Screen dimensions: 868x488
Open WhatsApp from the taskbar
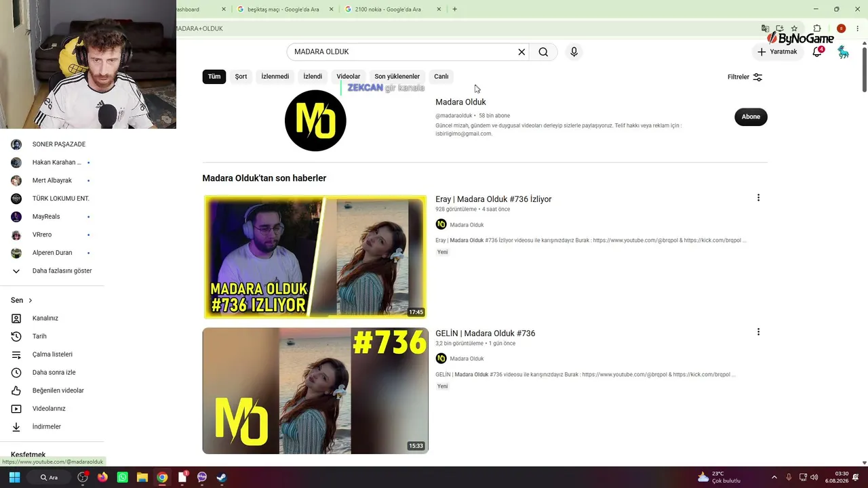(122, 477)
